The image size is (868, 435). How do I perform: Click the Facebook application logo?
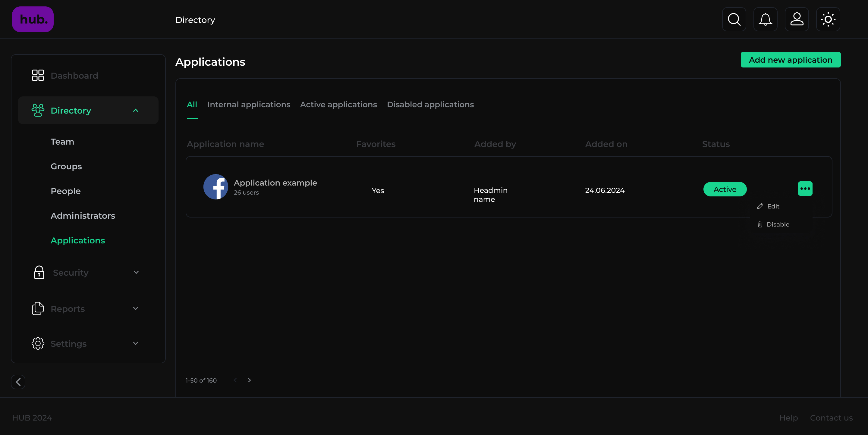(x=216, y=186)
